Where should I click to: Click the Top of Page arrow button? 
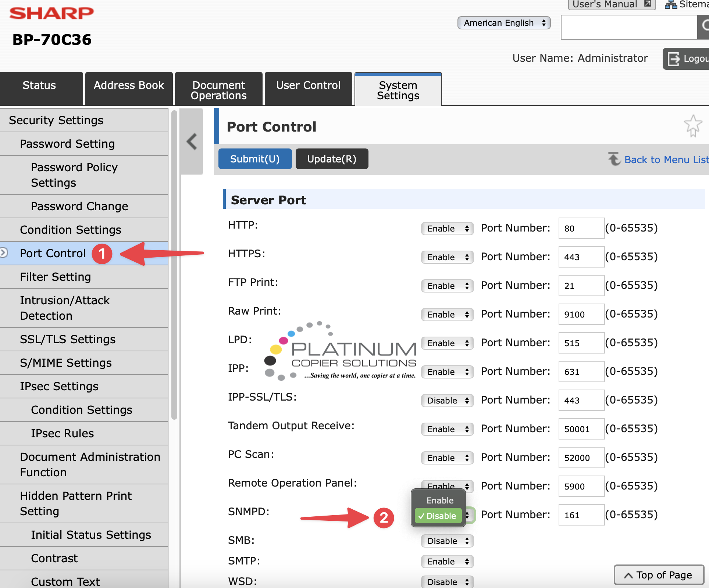[659, 575]
